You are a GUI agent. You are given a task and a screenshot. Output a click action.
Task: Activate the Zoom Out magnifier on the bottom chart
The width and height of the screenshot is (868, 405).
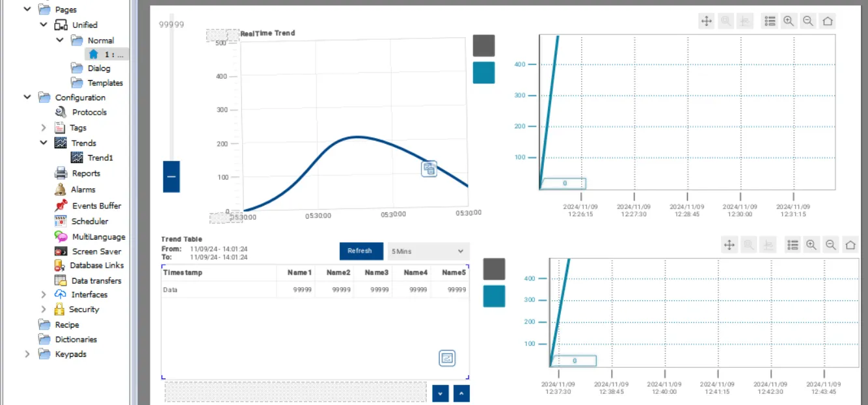click(x=831, y=245)
